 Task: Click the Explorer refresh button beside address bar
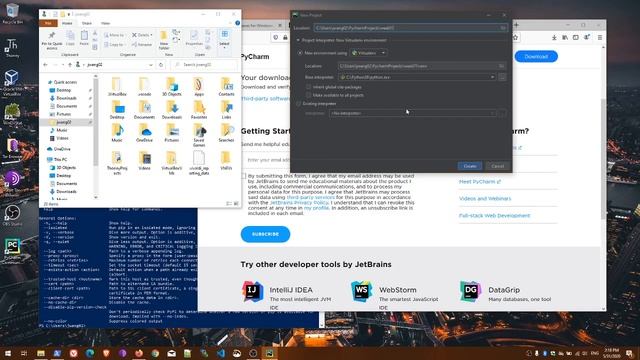point(161,65)
